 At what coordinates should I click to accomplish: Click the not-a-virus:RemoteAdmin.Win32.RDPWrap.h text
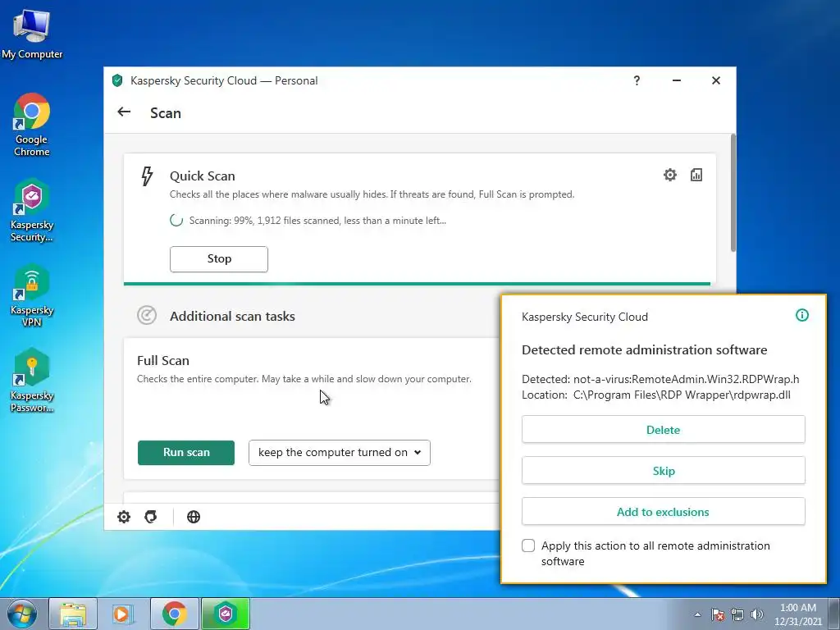[x=687, y=379]
